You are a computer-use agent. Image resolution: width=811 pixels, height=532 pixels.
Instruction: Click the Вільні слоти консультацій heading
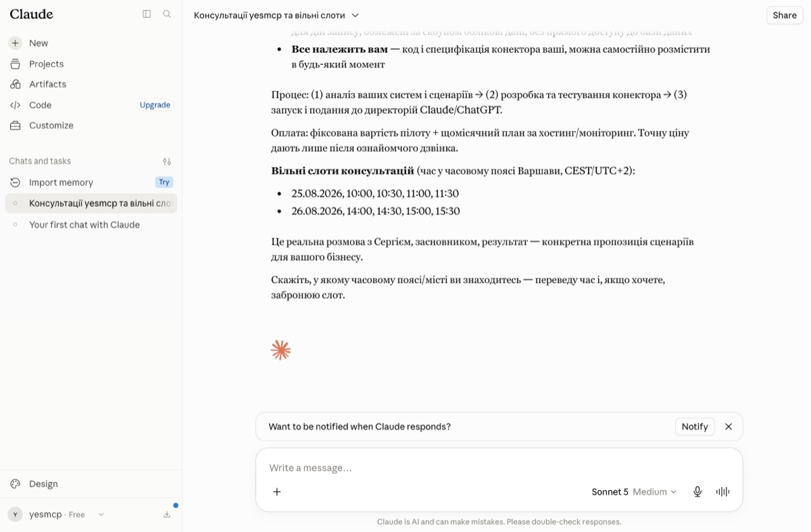click(x=343, y=170)
